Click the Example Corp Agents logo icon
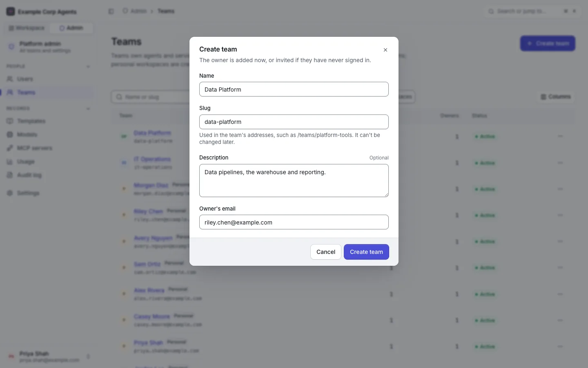This screenshot has width=588, height=368. tap(11, 11)
